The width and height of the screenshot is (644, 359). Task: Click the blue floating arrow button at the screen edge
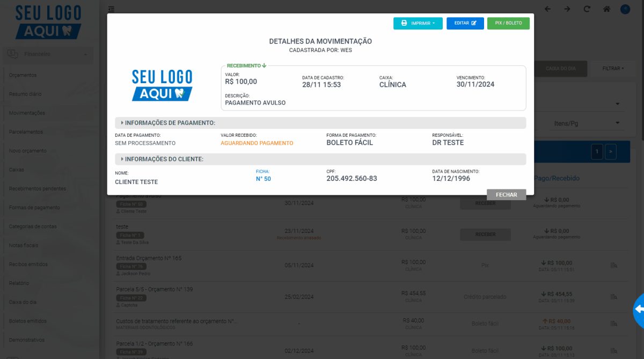639,310
